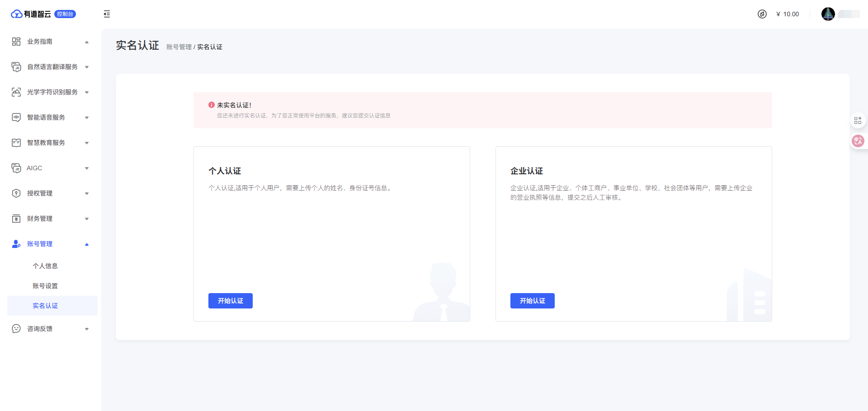The image size is (868, 411).
Task: Select 实名认证 in the sidebar
Action: [45, 306]
